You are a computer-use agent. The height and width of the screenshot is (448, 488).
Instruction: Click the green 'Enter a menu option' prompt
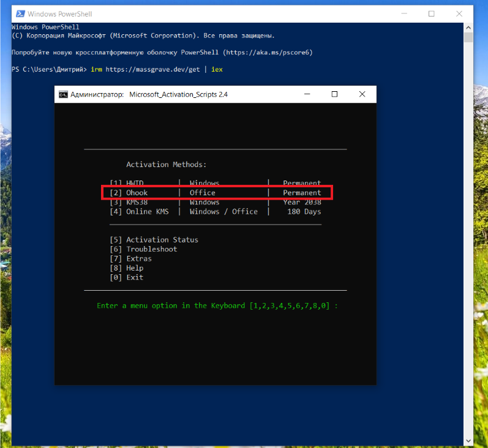coord(217,305)
